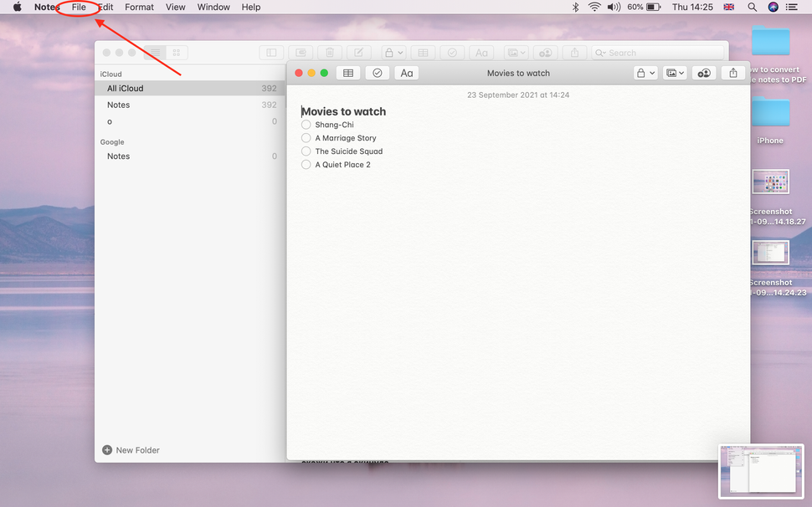The image size is (812, 507).
Task: Click the checklist icon in Movies to watch window
Action: click(377, 73)
